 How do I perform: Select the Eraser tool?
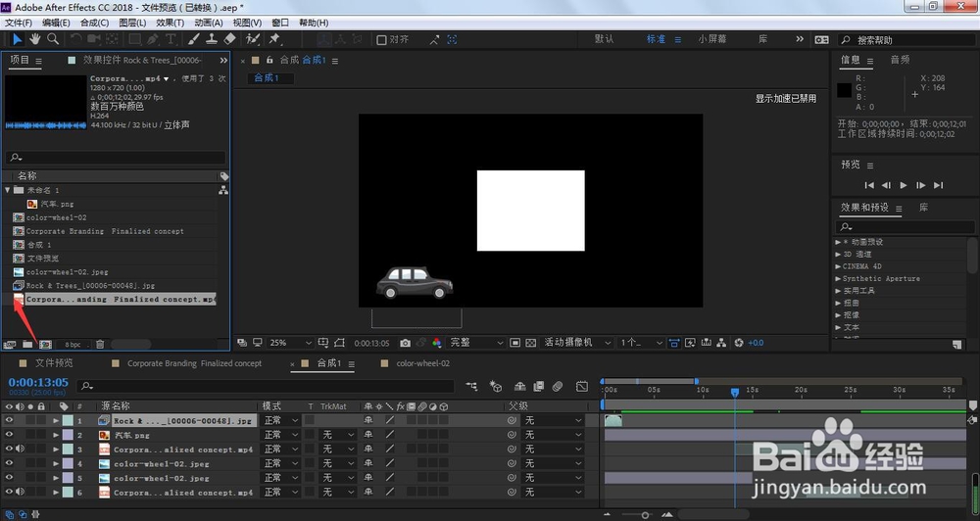pos(230,39)
